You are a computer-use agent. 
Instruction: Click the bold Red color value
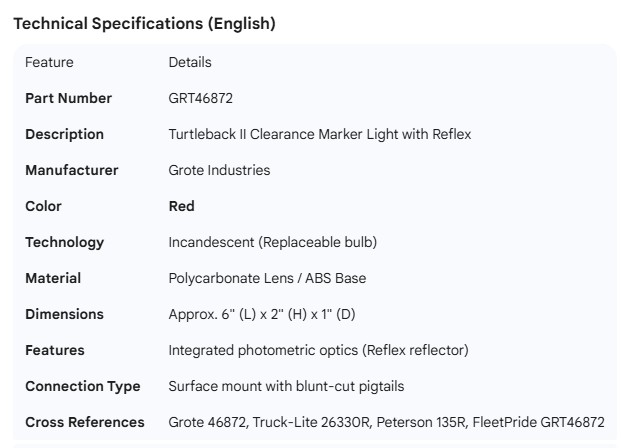click(x=181, y=206)
